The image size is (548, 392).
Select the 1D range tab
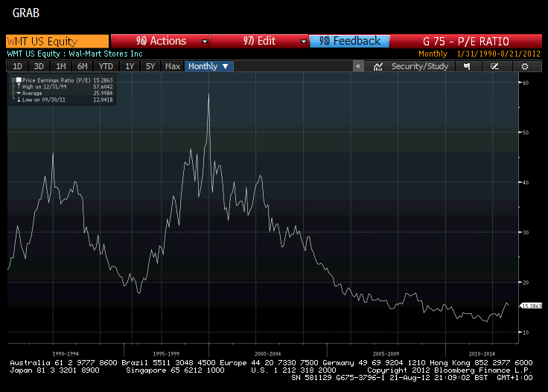point(17,66)
